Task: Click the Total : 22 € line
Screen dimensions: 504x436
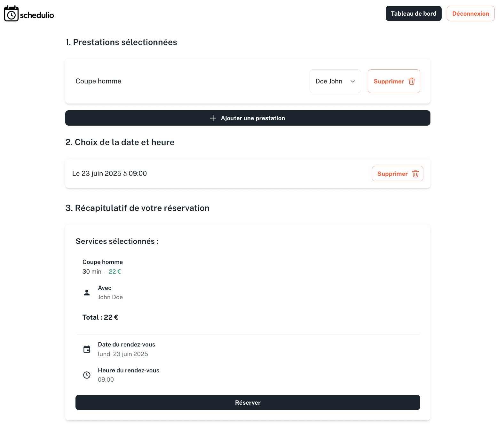Action: [100, 317]
